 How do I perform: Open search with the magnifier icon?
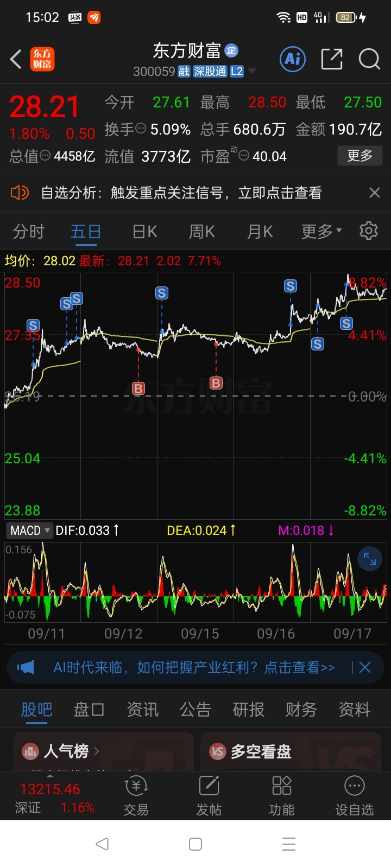point(369,59)
